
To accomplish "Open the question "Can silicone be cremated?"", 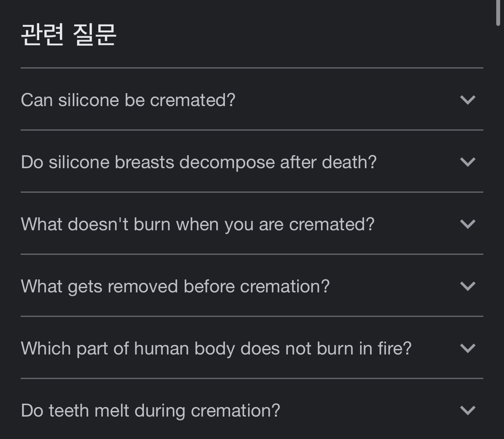I will pos(128,100).
